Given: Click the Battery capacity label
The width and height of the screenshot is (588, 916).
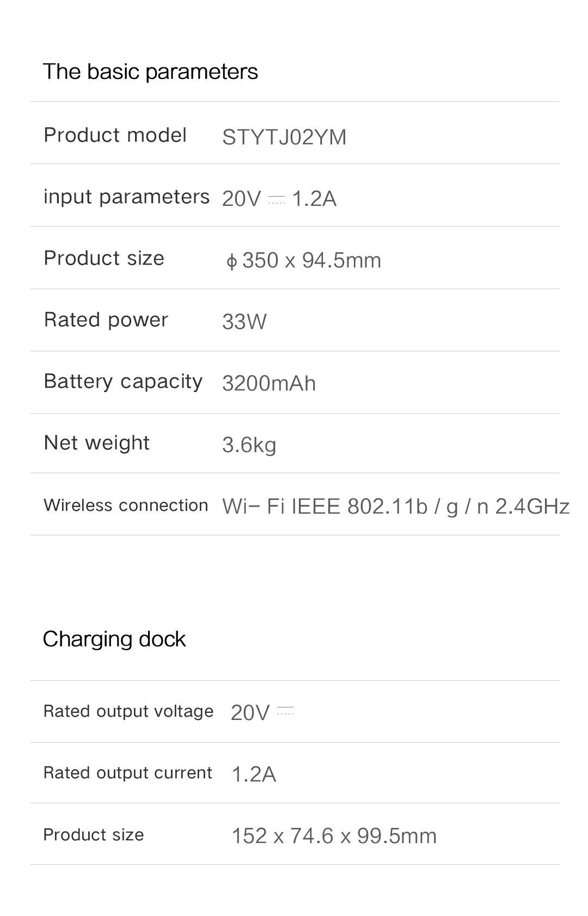Looking at the screenshot, I should coord(123,381).
